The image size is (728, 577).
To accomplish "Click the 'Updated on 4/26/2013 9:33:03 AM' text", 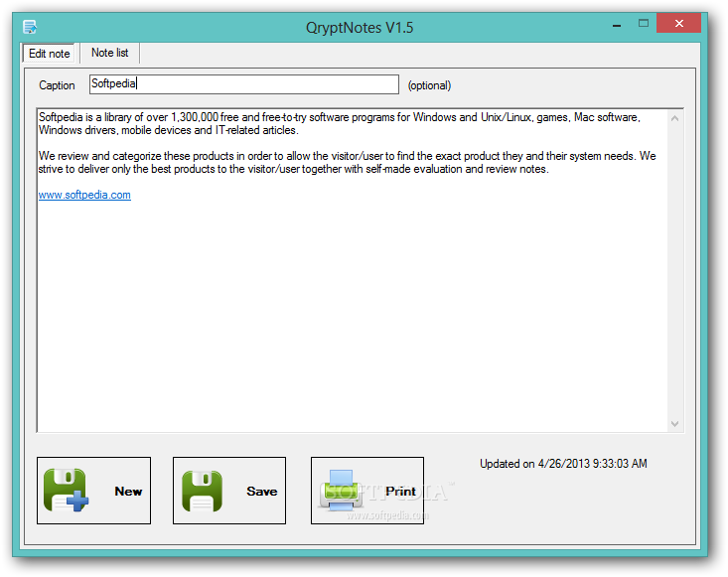I will coord(563,464).
